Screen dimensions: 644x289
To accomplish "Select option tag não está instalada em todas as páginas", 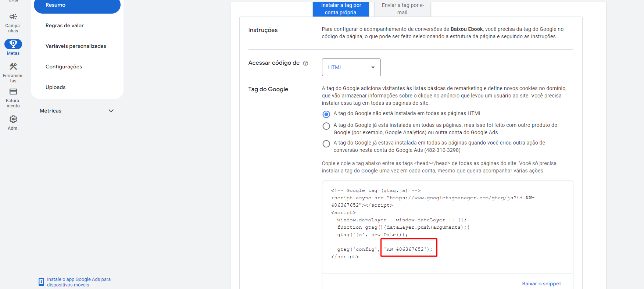I will 326,114.
